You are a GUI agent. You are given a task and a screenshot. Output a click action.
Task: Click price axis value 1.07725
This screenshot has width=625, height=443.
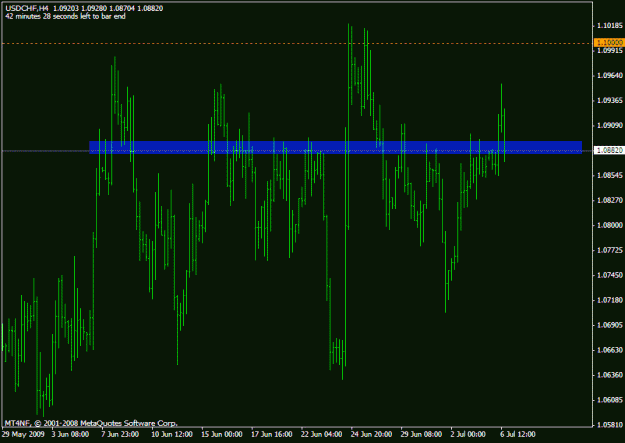click(x=609, y=250)
